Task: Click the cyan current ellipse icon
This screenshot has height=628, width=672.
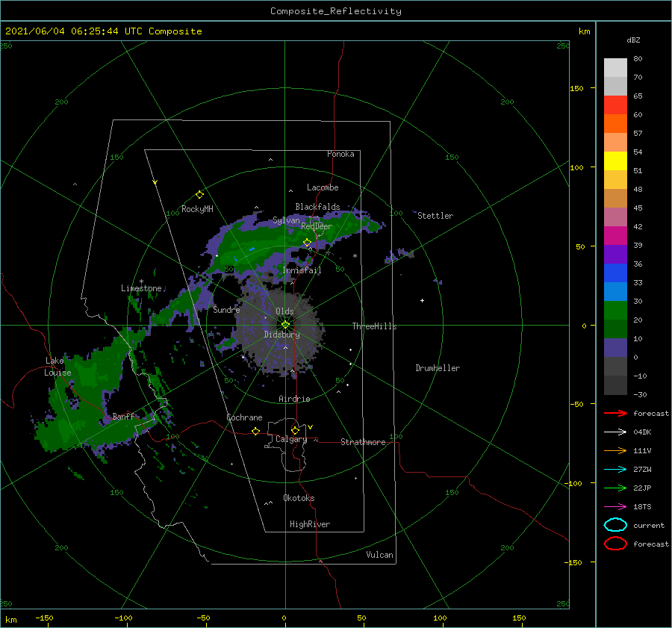Action: pos(615,525)
